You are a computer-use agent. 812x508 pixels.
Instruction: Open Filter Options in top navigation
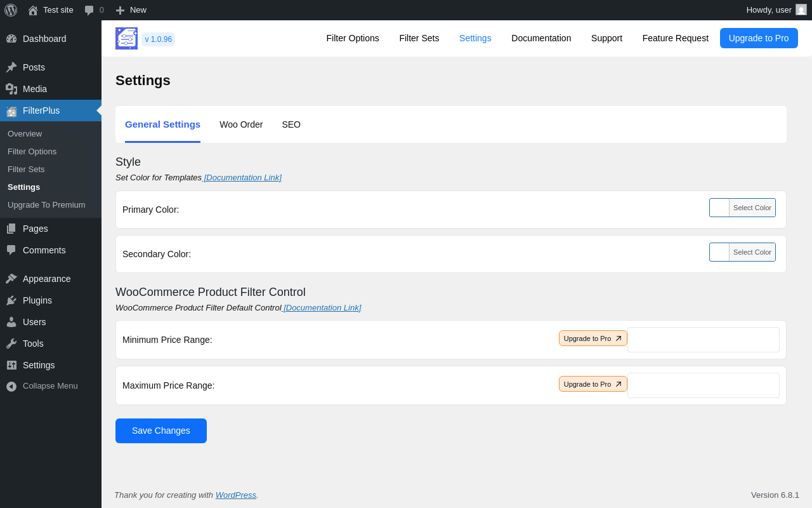[x=353, y=38]
